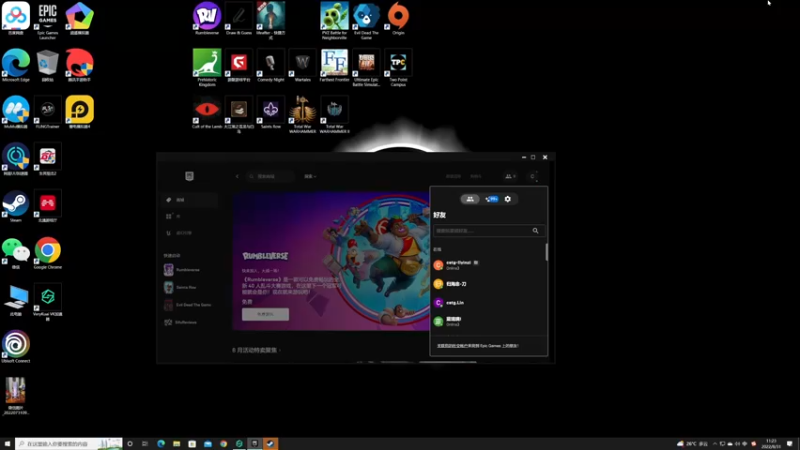Screen dimensions: 800x450
Task: Open the WeChat desktop shortcut
Action: coord(16,253)
